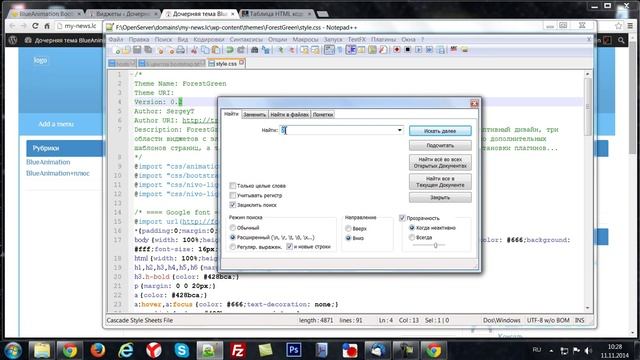Switch to the 'Заменить' dialog tab

[x=254, y=115]
